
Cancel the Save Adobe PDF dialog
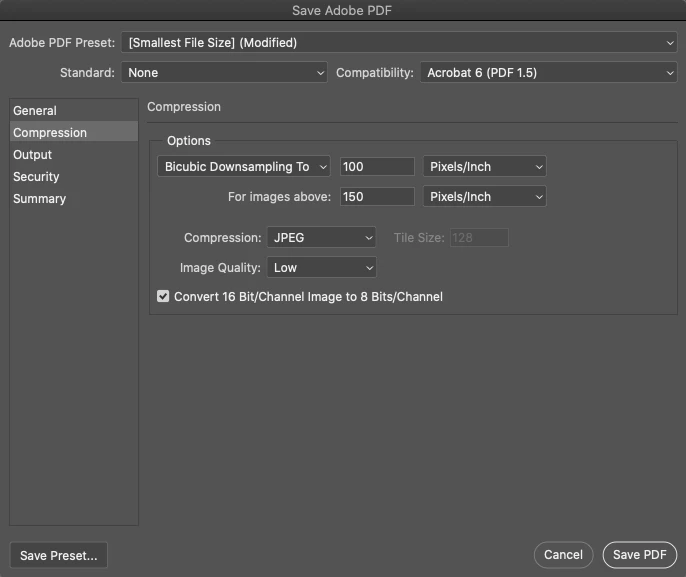pyautogui.click(x=563, y=555)
